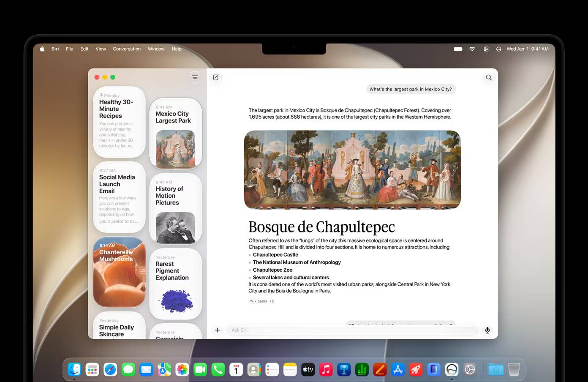Click the largest park question bubble
The height and width of the screenshot is (382, 588).
point(411,89)
